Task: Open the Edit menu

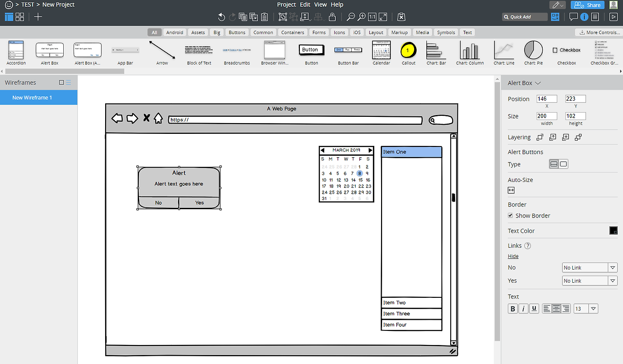Action: 305,4
